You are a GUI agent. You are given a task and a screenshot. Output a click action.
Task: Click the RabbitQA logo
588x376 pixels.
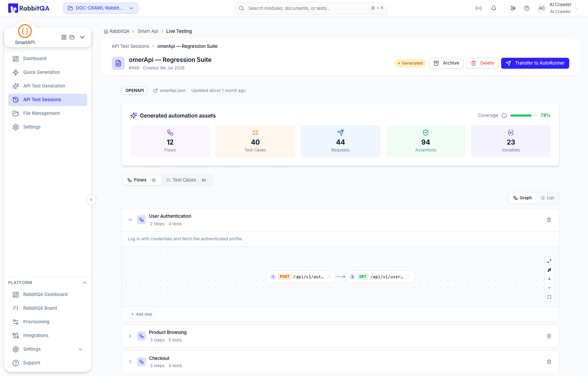[29, 8]
